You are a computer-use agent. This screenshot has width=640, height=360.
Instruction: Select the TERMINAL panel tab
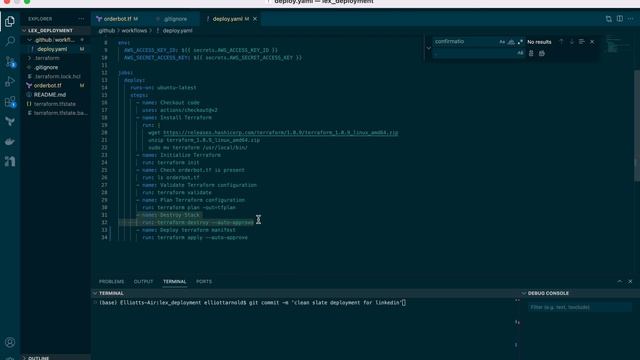pos(175,282)
